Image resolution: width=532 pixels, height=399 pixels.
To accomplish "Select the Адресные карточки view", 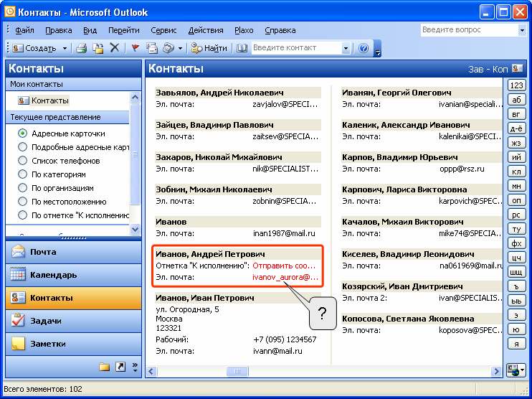I will (x=62, y=133).
